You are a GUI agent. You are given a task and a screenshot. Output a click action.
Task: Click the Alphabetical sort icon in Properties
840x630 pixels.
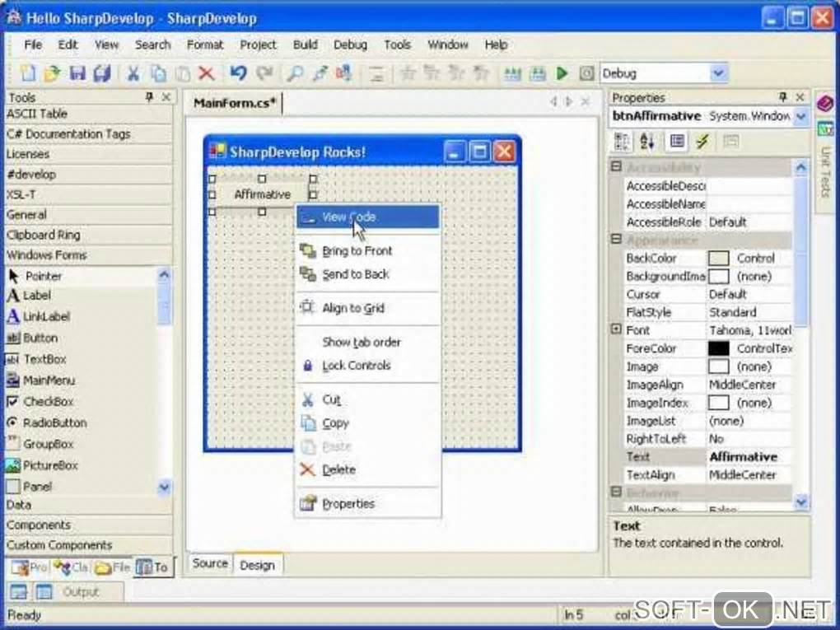(x=647, y=142)
